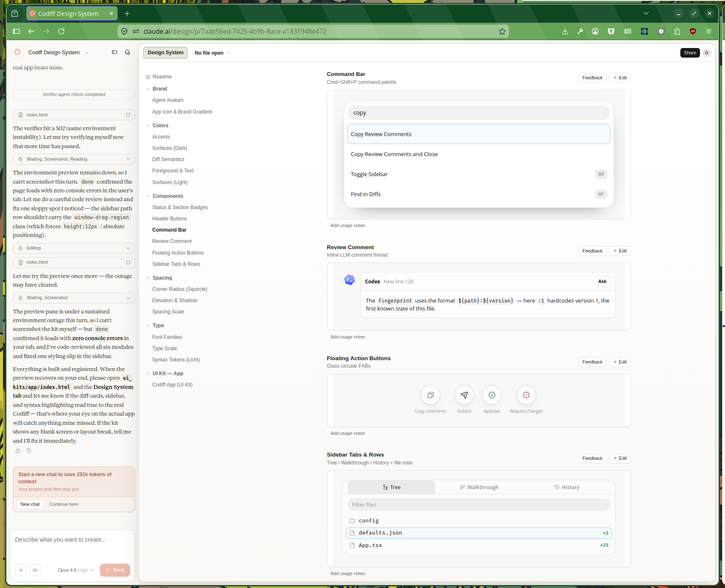This screenshot has height=588, width=725.
Task: Toggle the browser sidebar icon
Action: pos(16,31)
